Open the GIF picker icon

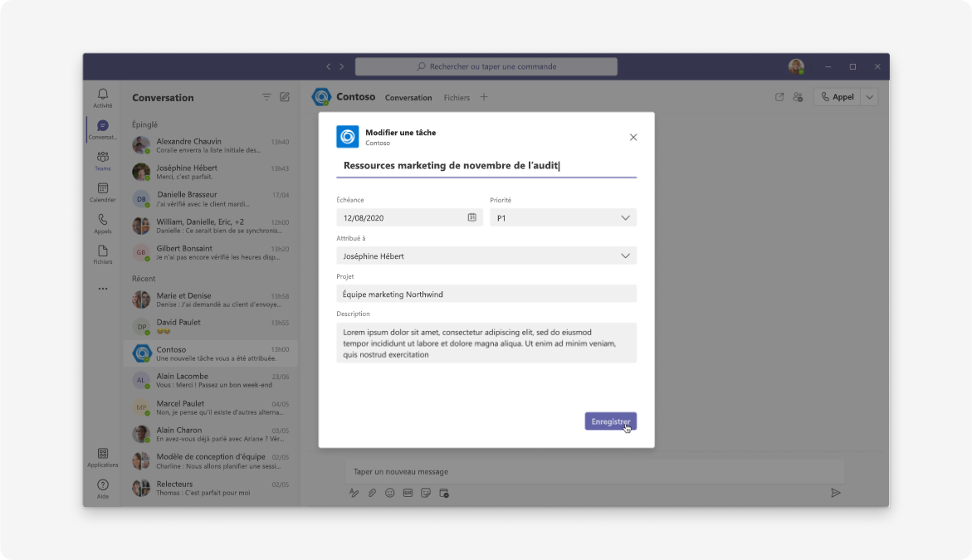point(408,493)
